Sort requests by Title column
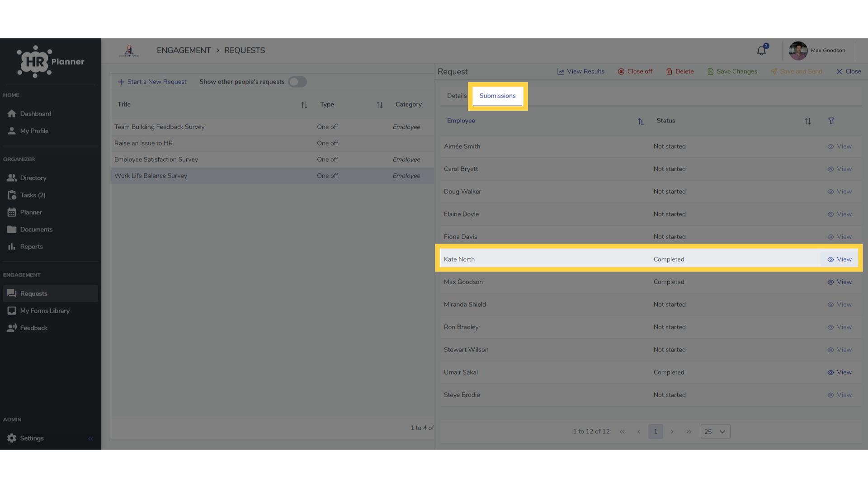Image resolution: width=868 pixels, height=488 pixels. coord(304,105)
